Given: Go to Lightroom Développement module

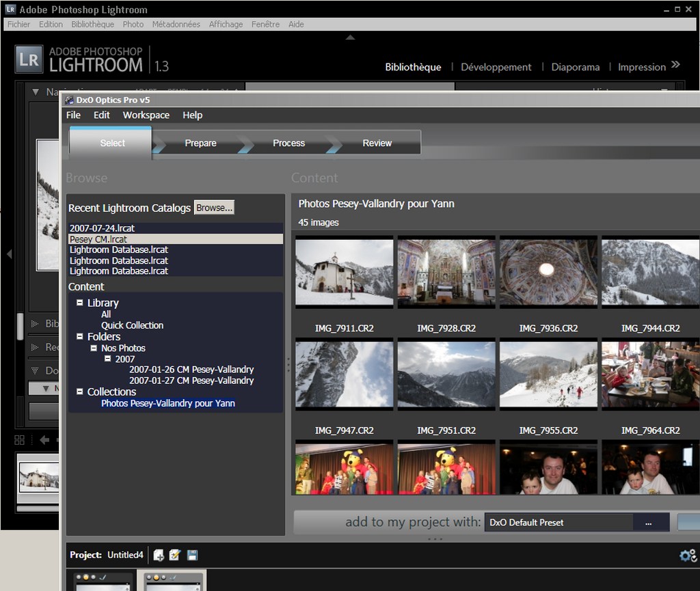Looking at the screenshot, I should click(x=496, y=67).
